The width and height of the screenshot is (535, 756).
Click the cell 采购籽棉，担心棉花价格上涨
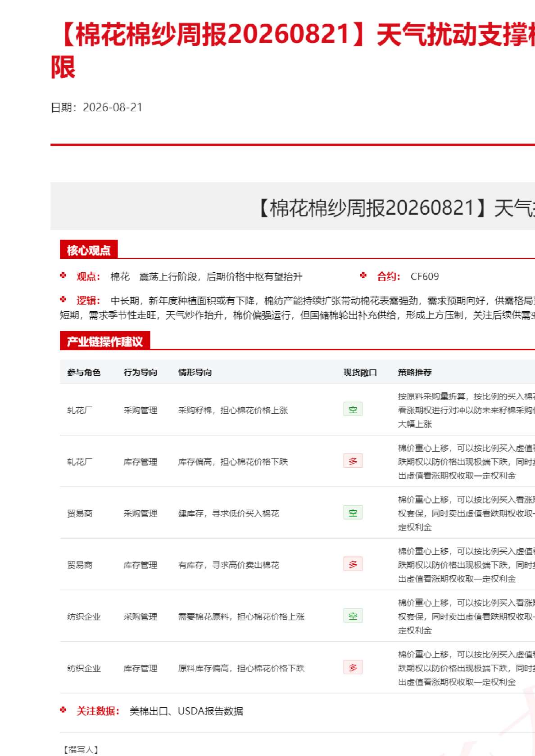(x=233, y=410)
